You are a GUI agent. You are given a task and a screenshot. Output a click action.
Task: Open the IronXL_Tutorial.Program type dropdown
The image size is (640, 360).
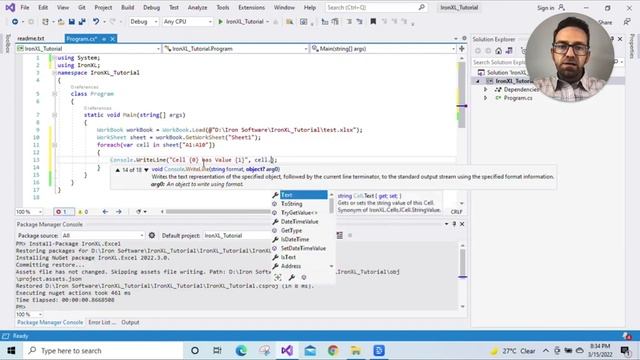[236, 49]
